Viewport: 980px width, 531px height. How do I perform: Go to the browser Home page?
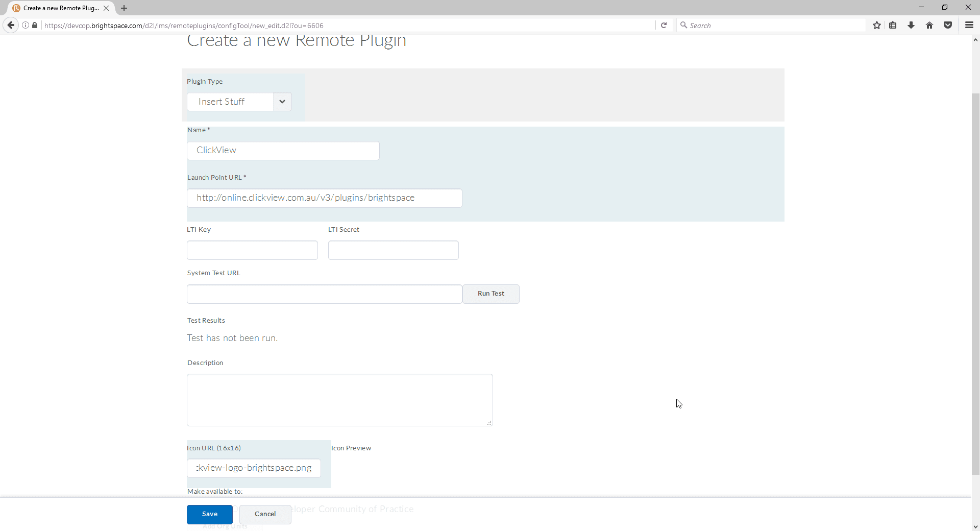point(929,25)
